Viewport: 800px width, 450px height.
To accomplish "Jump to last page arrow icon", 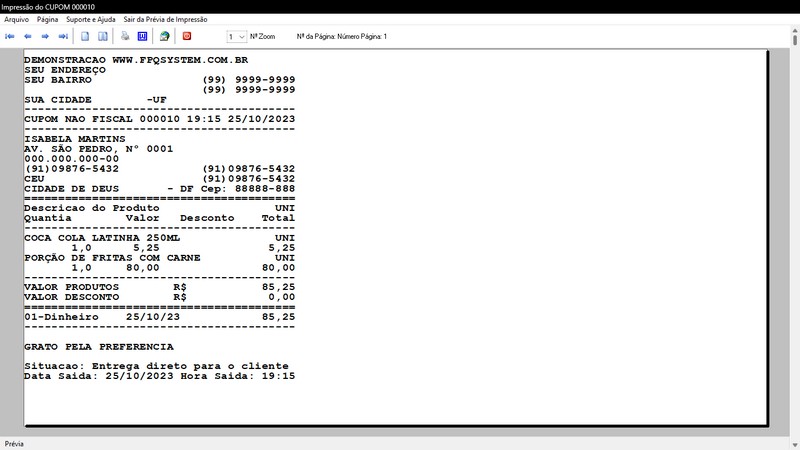I will [63, 36].
